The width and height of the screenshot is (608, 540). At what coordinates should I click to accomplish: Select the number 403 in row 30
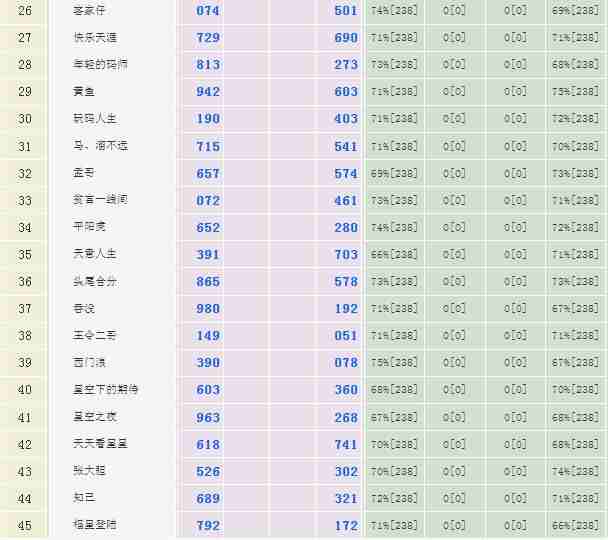point(345,119)
